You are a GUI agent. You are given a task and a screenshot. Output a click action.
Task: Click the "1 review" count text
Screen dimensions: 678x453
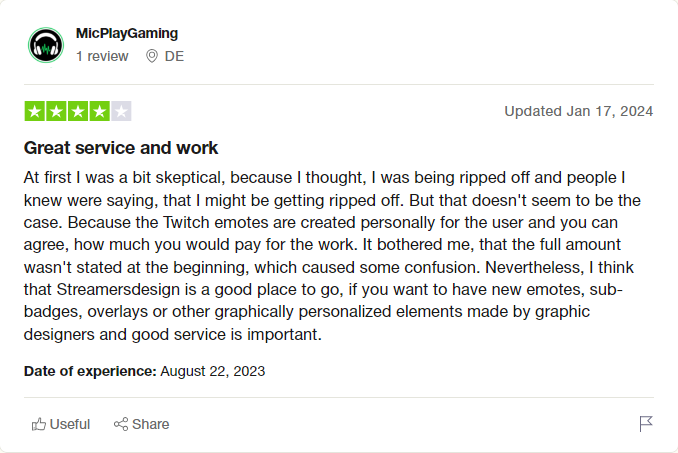[102, 56]
